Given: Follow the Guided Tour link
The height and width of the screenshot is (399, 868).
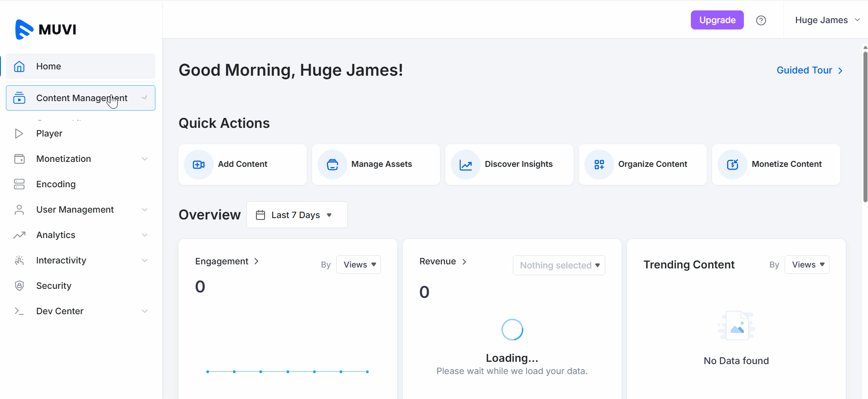Looking at the screenshot, I should [x=809, y=70].
